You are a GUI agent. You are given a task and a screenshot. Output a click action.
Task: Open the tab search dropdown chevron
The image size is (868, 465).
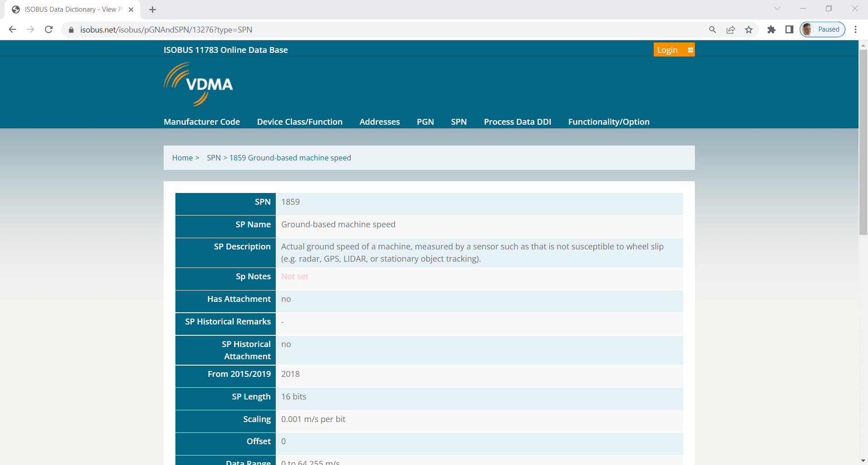tap(777, 9)
